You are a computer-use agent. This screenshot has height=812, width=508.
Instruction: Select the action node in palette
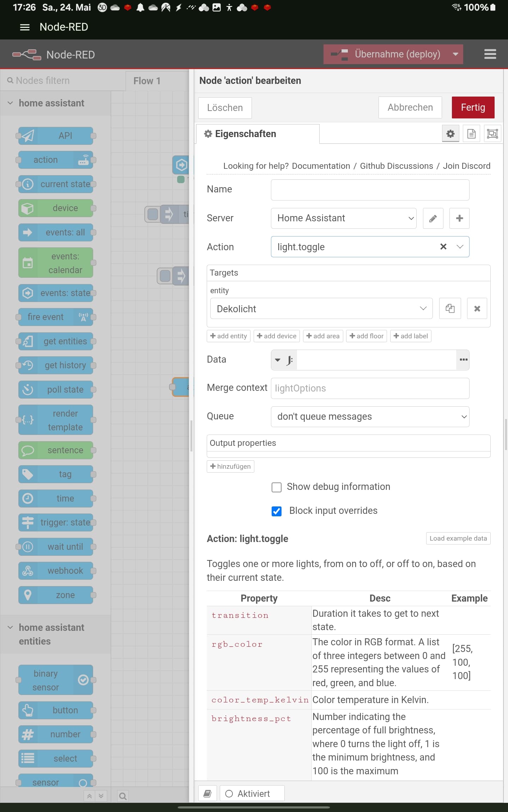pos(56,160)
